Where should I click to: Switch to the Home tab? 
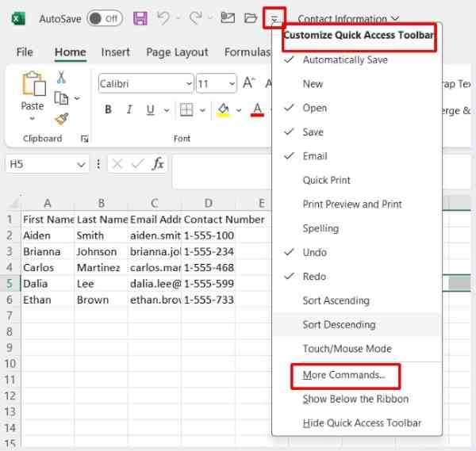(x=70, y=52)
